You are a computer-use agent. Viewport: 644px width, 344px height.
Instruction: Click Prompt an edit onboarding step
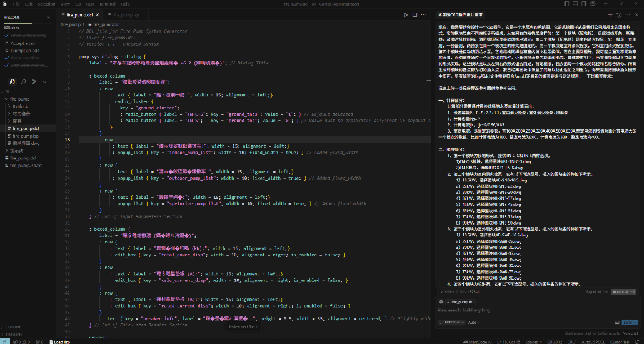25,50
